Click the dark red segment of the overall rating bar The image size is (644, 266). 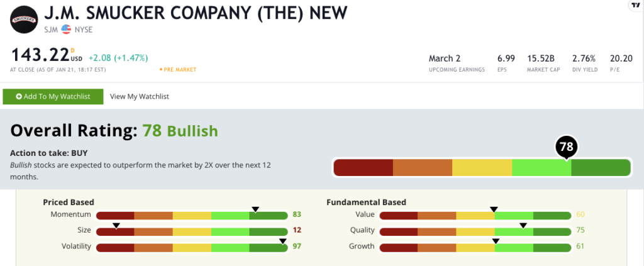tap(363, 167)
